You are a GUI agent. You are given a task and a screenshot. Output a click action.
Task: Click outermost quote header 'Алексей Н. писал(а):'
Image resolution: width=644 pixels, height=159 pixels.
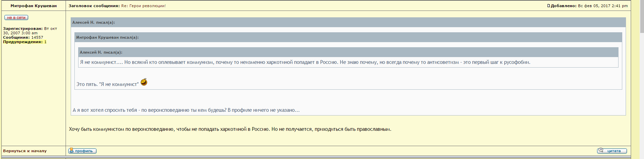pyautogui.click(x=93, y=22)
